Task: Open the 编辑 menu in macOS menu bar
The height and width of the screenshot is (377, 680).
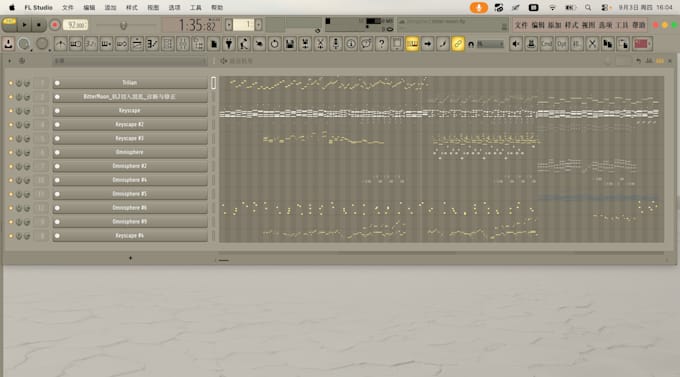Action: tap(89, 7)
